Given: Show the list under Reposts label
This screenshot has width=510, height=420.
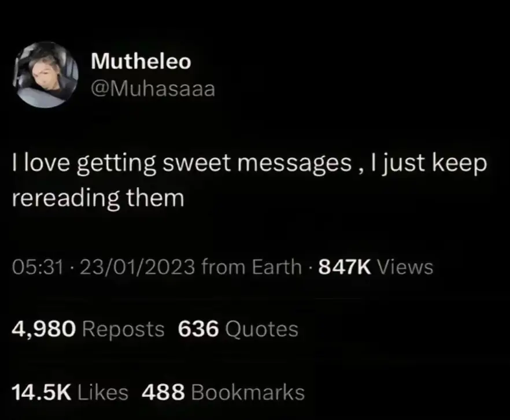Looking at the screenshot, I should [x=123, y=329].
